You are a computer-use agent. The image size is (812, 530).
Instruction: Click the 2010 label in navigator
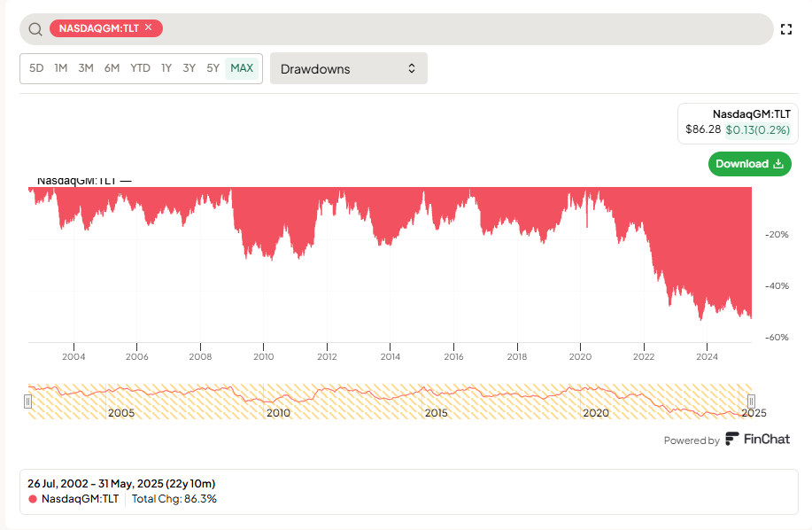click(278, 413)
